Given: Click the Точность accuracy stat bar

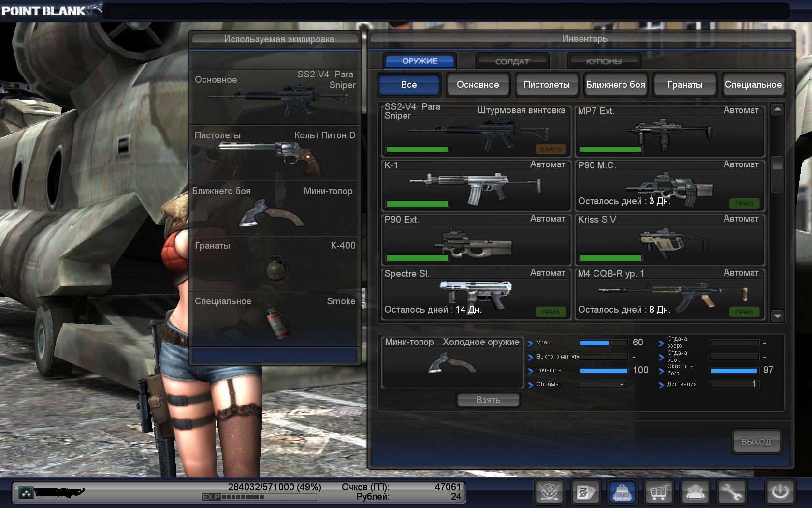Looking at the screenshot, I should coord(604,371).
